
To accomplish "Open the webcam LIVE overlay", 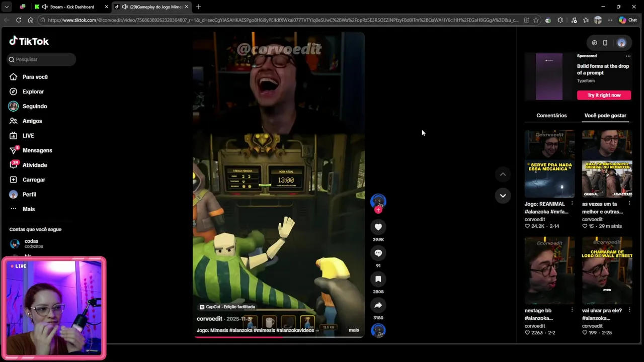I will (54, 308).
